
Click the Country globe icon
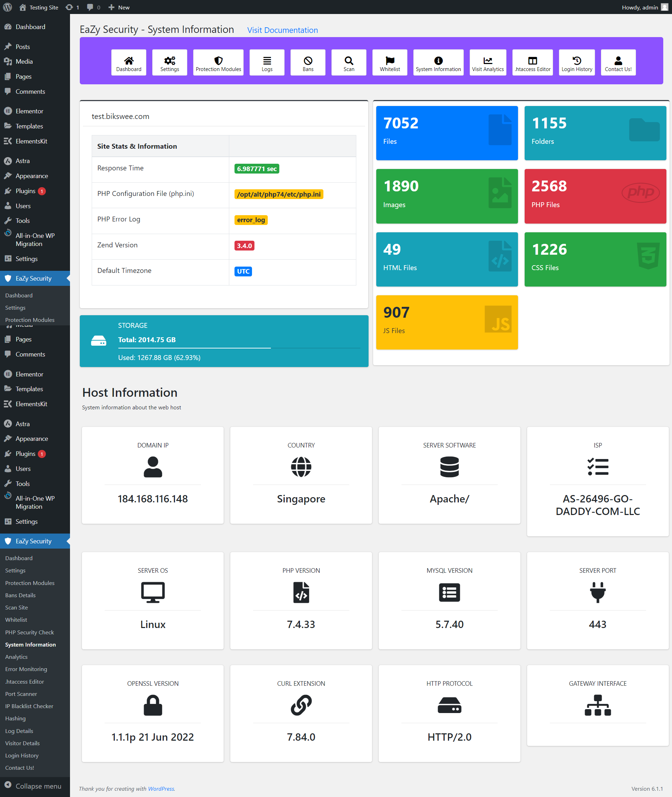[301, 467]
